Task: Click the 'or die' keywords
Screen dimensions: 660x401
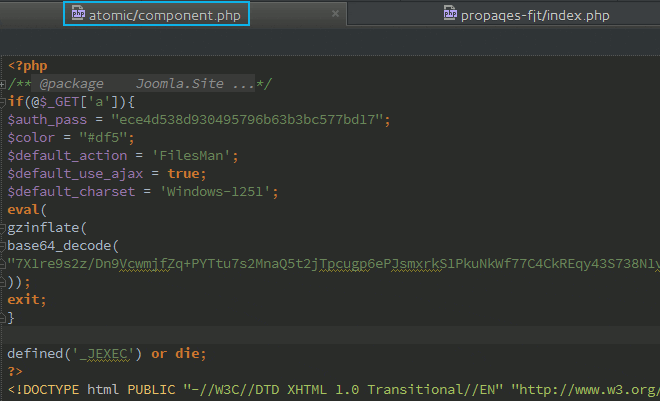Action: point(175,354)
